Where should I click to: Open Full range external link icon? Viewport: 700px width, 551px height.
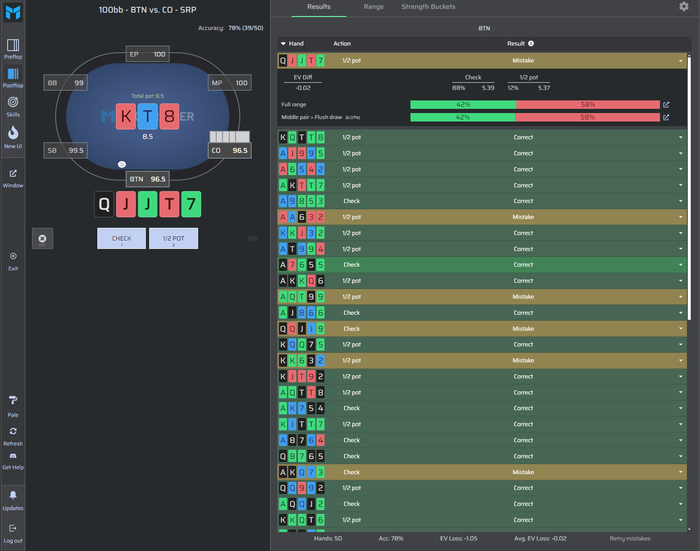click(666, 104)
